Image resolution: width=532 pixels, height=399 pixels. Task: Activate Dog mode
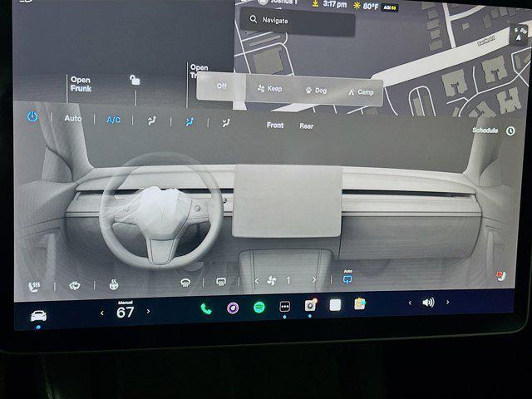316,91
